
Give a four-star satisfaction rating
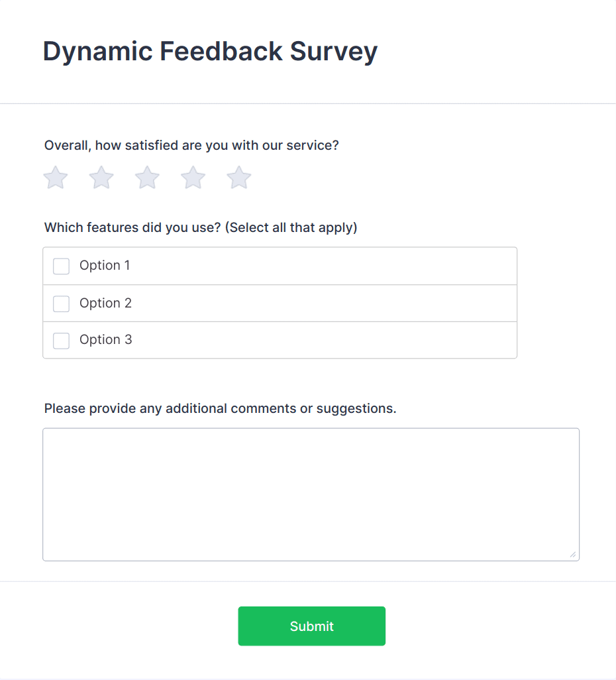pyautogui.click(x=193, y=178)
